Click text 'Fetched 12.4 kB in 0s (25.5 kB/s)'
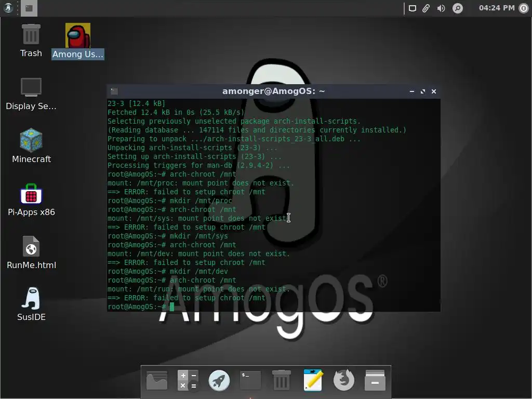The image size is (532, 399). pyautogui.click(x=176, y=113)
